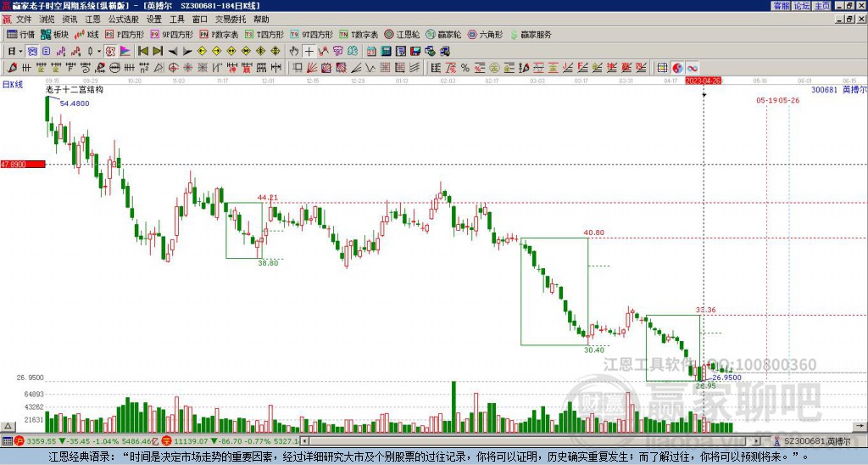Click the 板块 toolbar button
This screenshot has width=868, height=465.
tap(54, 34)
